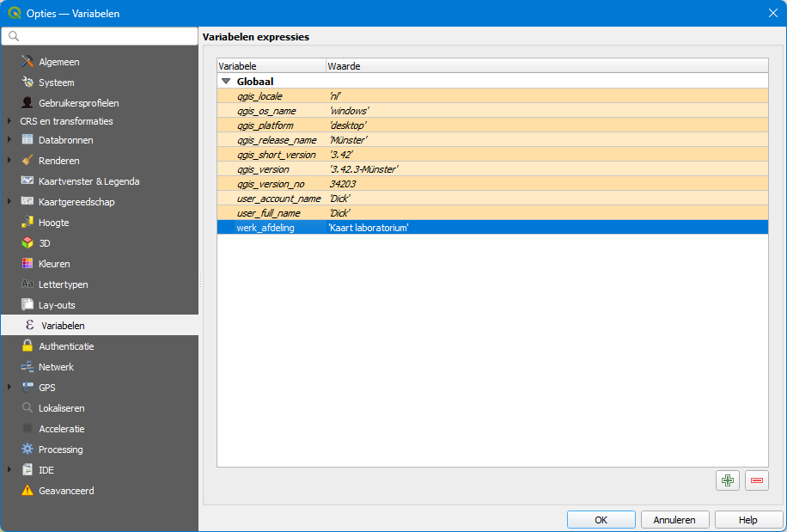Click the Lokaliseren magnifier icon
This screenshot has height=532, width=787.
coord(27,407)
